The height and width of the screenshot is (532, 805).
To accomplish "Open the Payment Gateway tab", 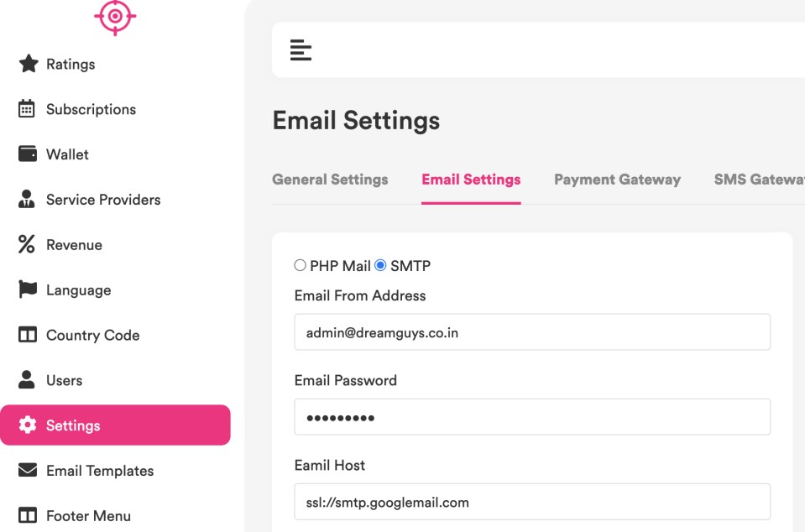I will click(x=617, y=180).
